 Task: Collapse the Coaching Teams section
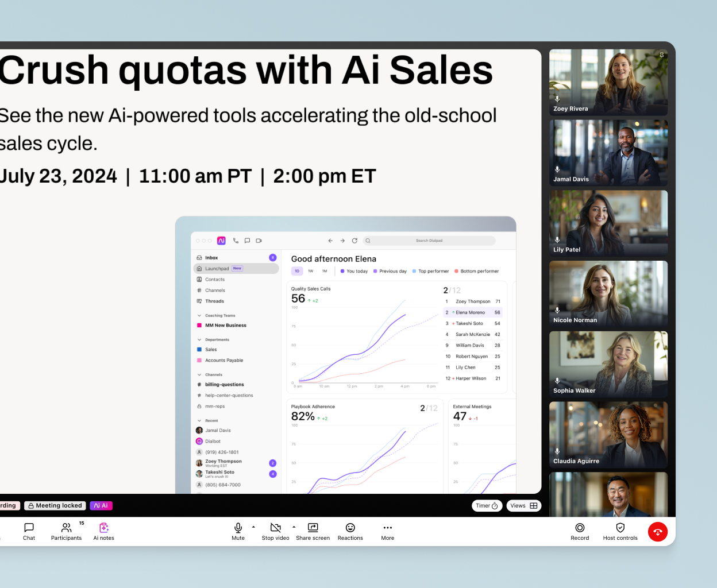(199, 315)
